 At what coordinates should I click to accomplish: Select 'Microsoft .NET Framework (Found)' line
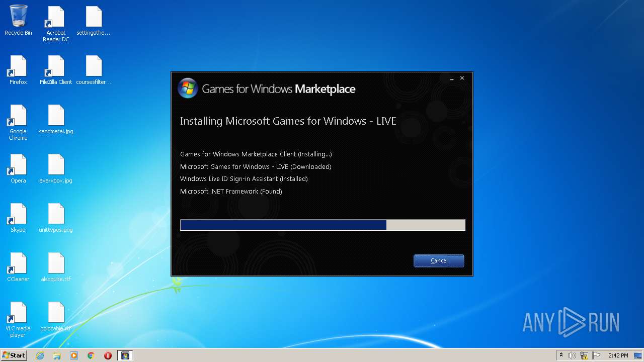click(231, 191)
